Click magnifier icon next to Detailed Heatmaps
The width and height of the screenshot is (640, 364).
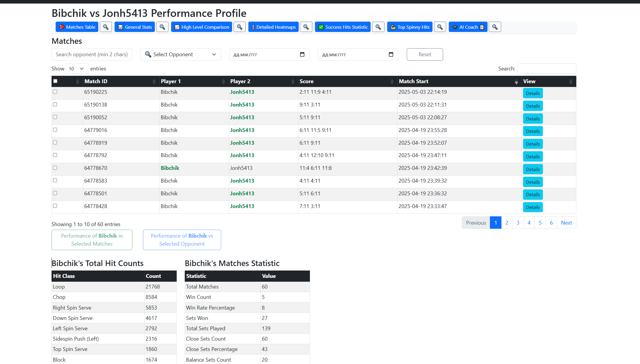pyautogui.click(x=306, y=27)
